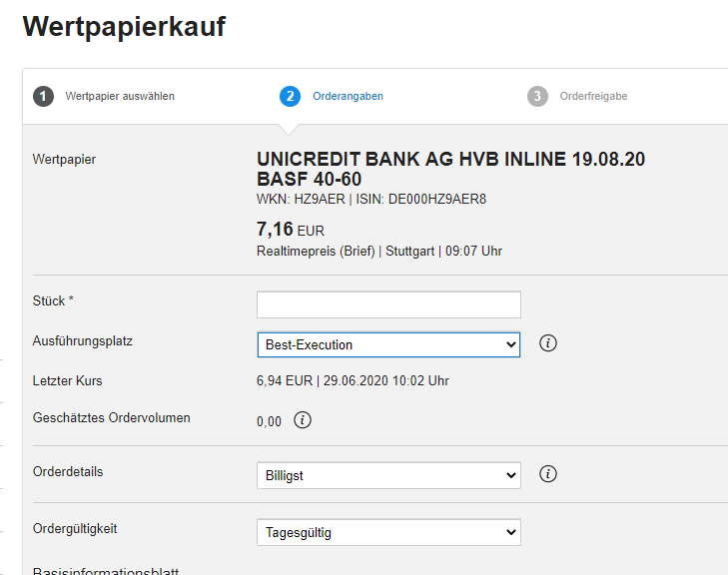This screenshot has height=575, width=728.
Task: Click the Realtimepreis (Brief) Stuttgart line
Action: tap(379, 252)
